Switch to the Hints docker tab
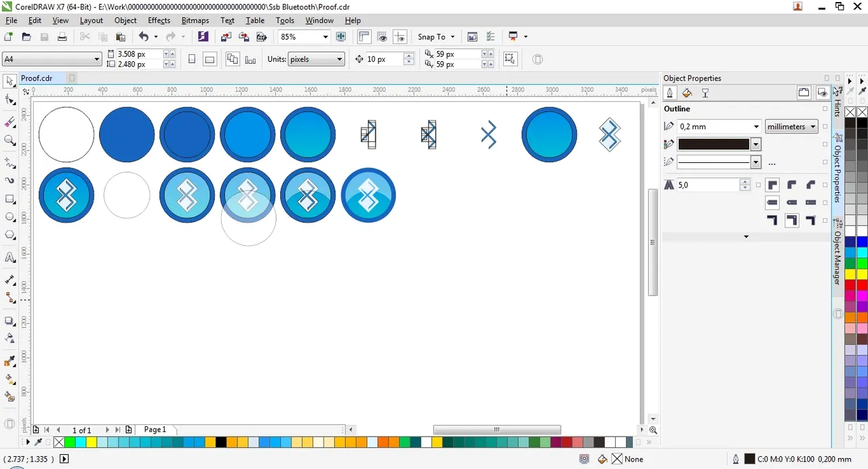This screenshot has width=868, height=469. click(x=837, y=103)
